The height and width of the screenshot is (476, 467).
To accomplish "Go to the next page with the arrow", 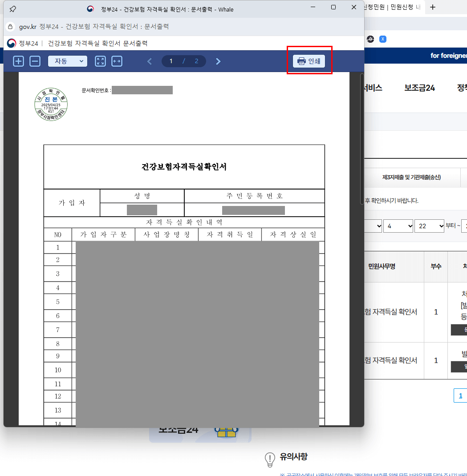I will (x=218, y=61).
